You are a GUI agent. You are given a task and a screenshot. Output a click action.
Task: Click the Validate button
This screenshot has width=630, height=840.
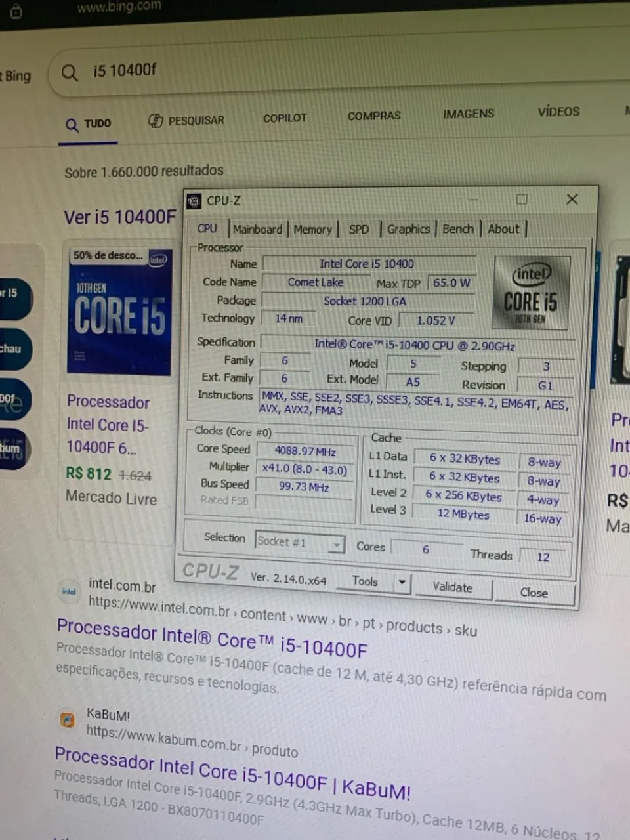[452, 587]
